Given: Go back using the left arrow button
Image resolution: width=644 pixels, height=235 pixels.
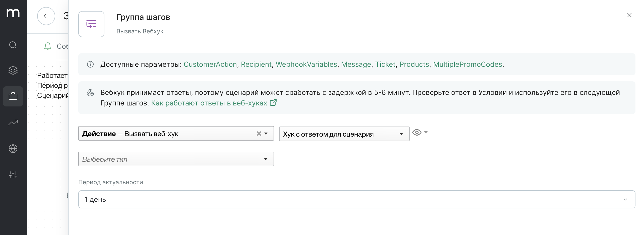Looking at the screenshot, I should [x=46, y=16].
